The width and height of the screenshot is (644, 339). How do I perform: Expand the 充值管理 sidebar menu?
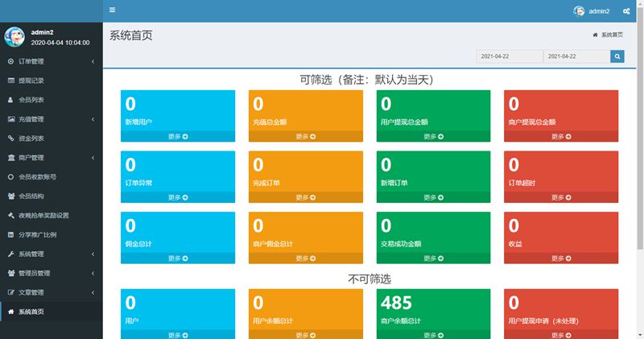pyautogui.click(x=50, y=119)
